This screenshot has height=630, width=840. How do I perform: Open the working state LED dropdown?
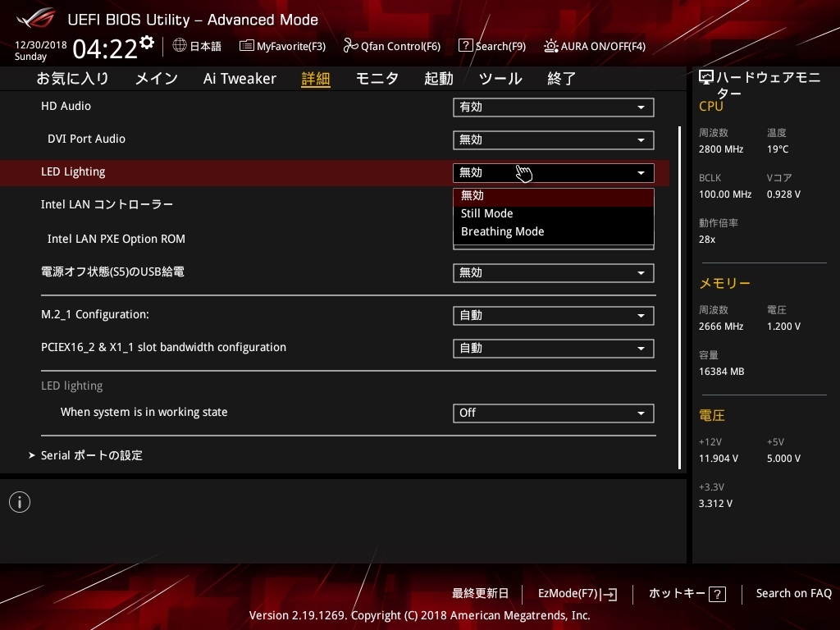tap(554, 413)
